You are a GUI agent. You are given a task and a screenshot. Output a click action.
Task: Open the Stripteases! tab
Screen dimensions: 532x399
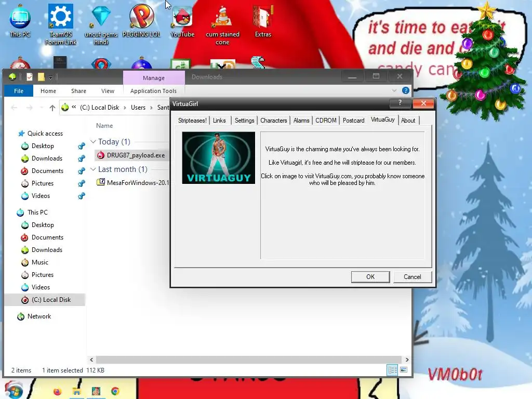pos(192,121)
